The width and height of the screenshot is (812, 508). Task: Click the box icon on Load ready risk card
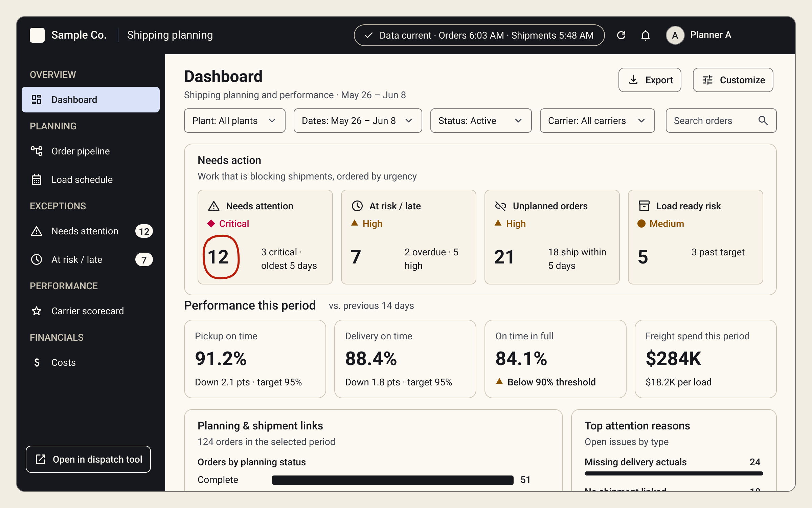coord(644,206)
